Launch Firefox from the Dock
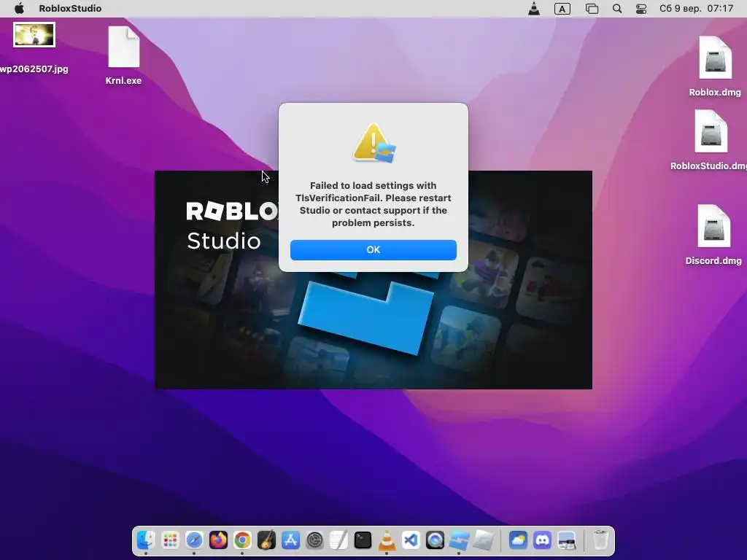The height and width of the screenshot is (560, 747). click(x=218, y=540)
